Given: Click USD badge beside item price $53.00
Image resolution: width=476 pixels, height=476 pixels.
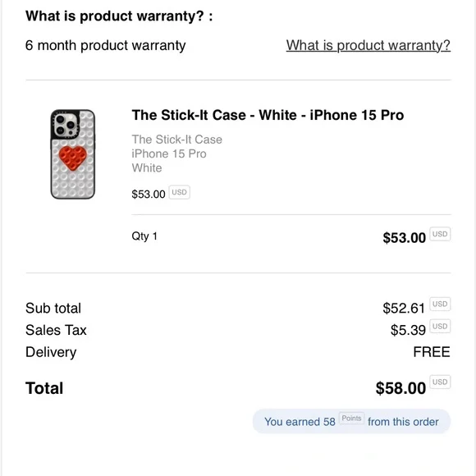Looking at the screenshot, I should tap(180, 192).
